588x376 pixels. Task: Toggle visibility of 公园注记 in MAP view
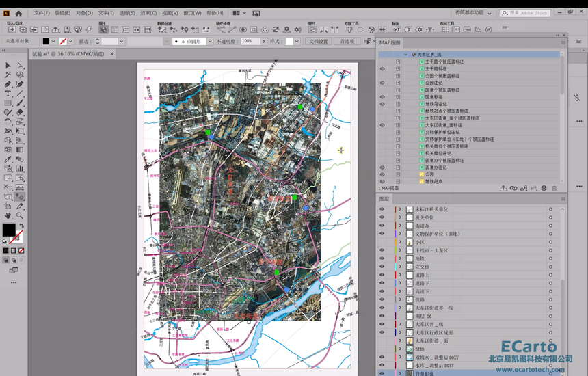[x=382, y=83]
